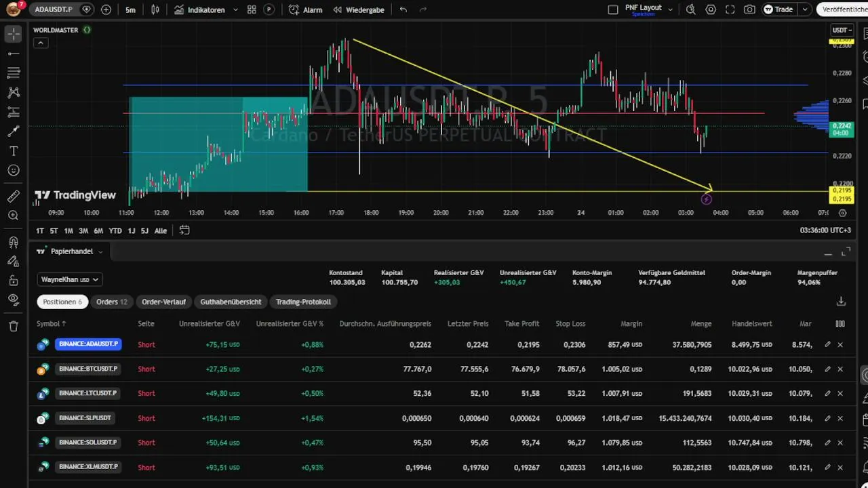Close the BINANCE:BTCUSDT.P position
This screenshot has width=868, height=488.
[840, 369]
